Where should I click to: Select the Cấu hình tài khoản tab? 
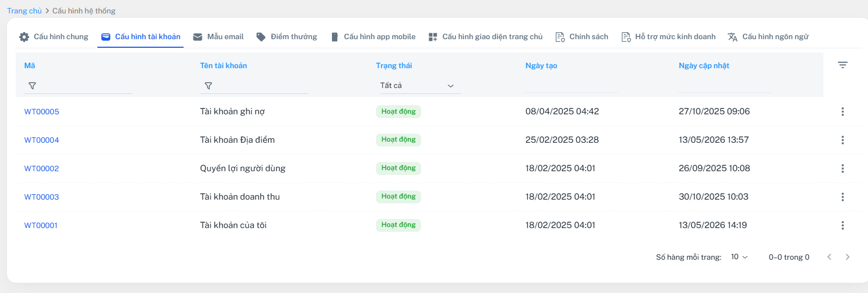[141, 36]
